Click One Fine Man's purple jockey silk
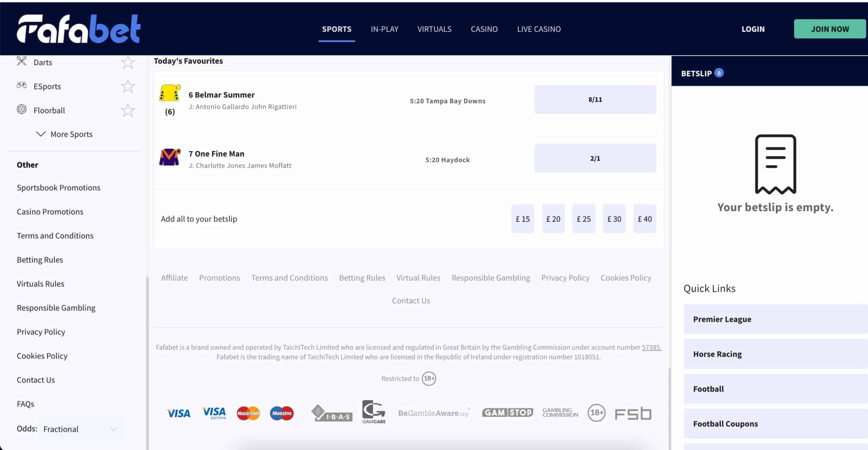The height and width of the screenshot is (450, 868). [170, 157]
